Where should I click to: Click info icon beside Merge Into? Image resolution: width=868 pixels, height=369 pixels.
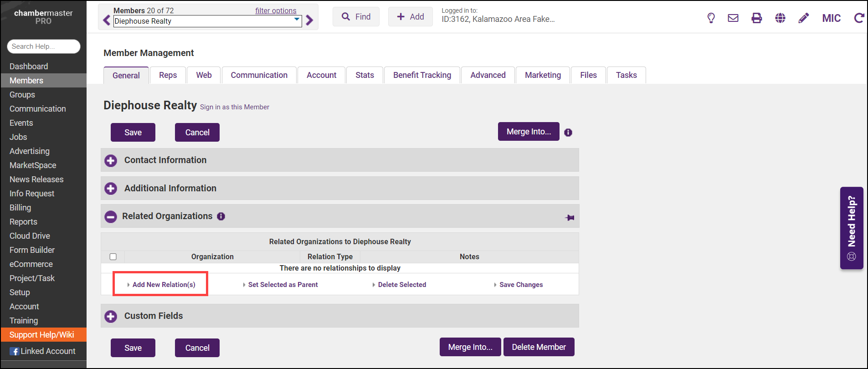(x=568, y=133)
